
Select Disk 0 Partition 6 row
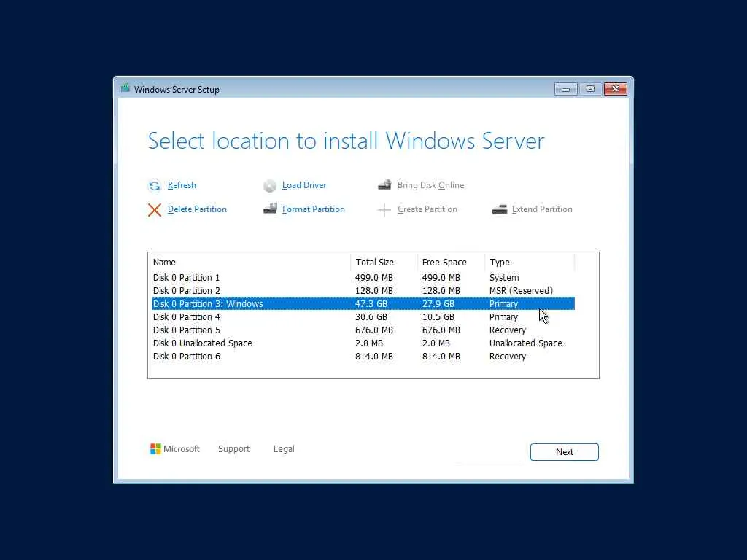click(363, 356)
